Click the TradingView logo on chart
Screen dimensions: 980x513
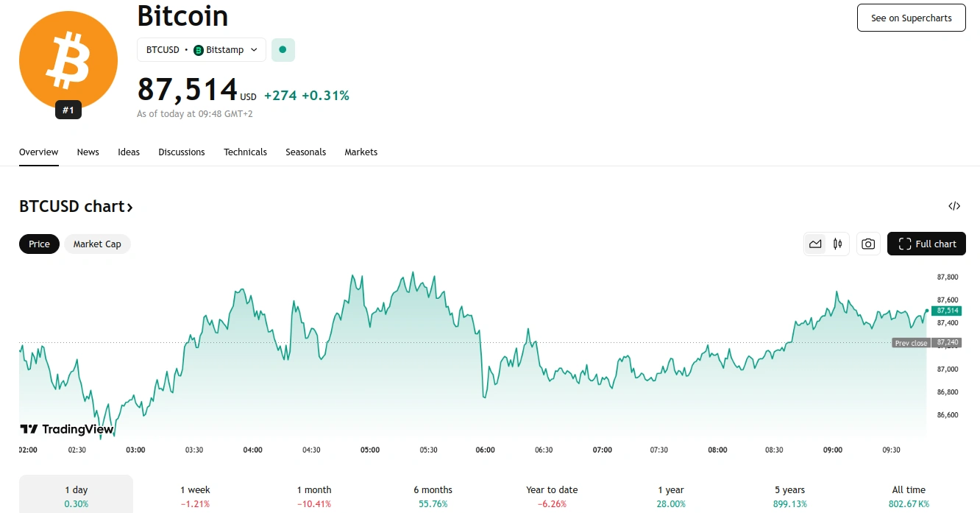coord(66,429)
